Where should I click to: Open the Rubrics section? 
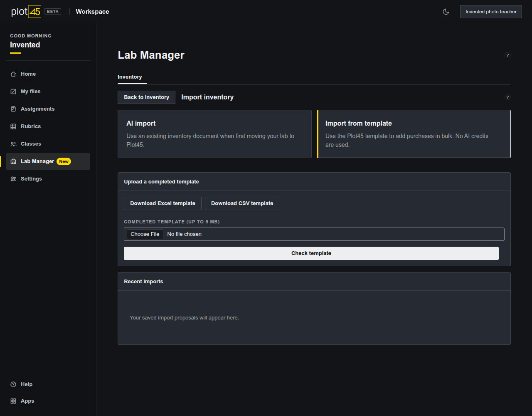click(48, 126)
